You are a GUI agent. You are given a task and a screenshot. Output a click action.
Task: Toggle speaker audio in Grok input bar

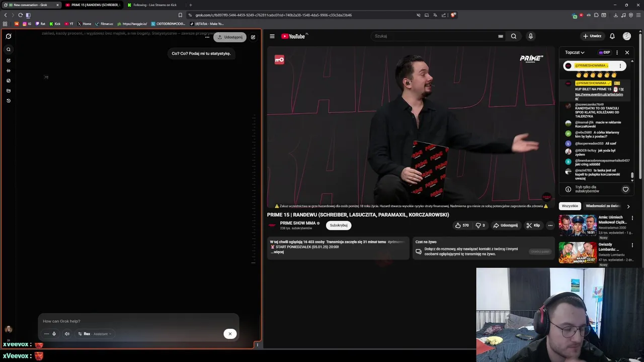click(x=67, y=334)
